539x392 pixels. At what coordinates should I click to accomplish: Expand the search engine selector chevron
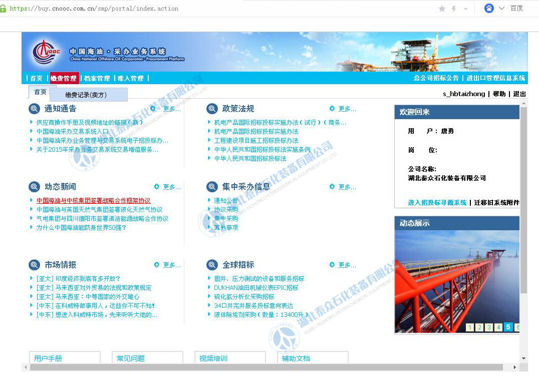point(501,8)
